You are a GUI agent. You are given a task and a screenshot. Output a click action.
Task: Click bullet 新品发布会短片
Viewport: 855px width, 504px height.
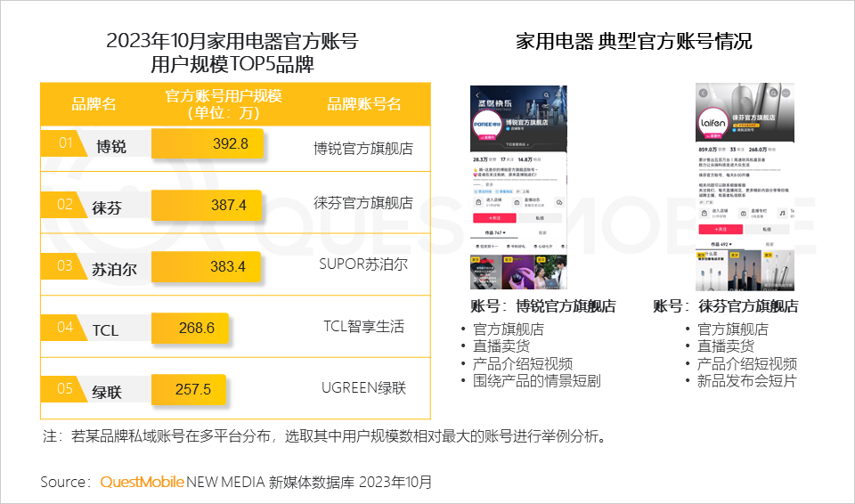pos(746,381)
